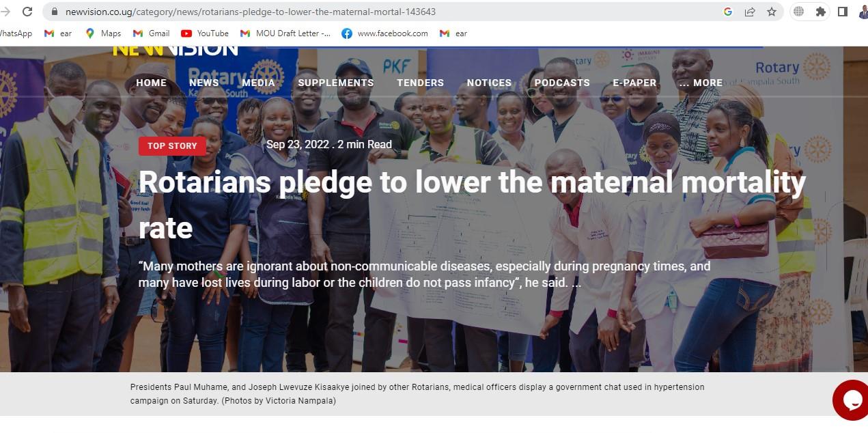Select HOME in the site navigation
This screenshot has width=868, height=433.
point(151,83)
